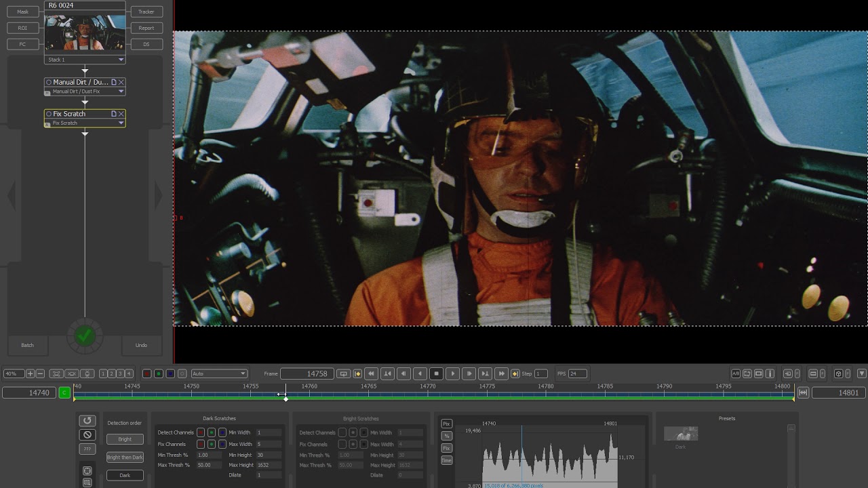
Task: Open the DS panel
Action: (x=146, y=44)
